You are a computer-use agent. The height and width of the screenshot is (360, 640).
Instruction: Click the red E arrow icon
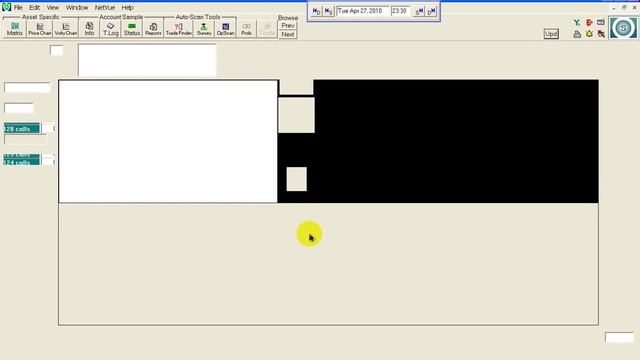[589, 22]
